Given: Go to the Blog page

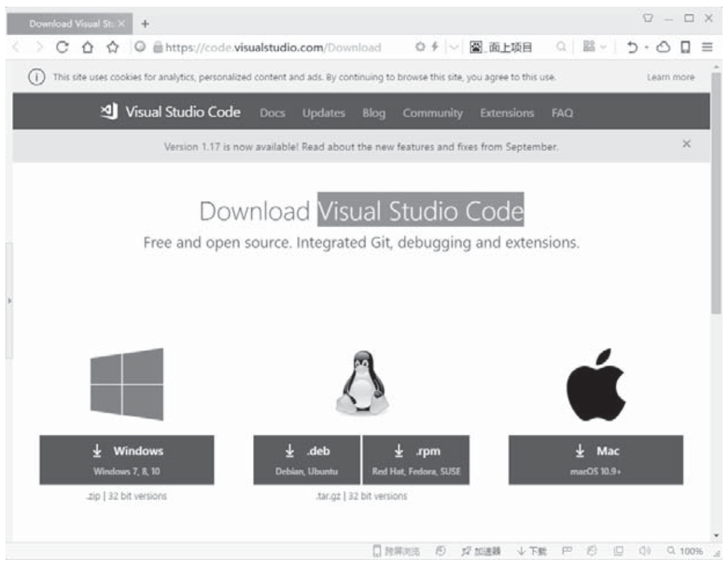Looking at the screenshot, I should click(373, 113).
